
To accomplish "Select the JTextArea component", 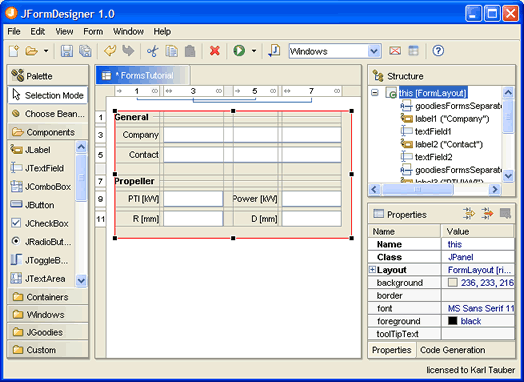I will click(x=37, y=278).
